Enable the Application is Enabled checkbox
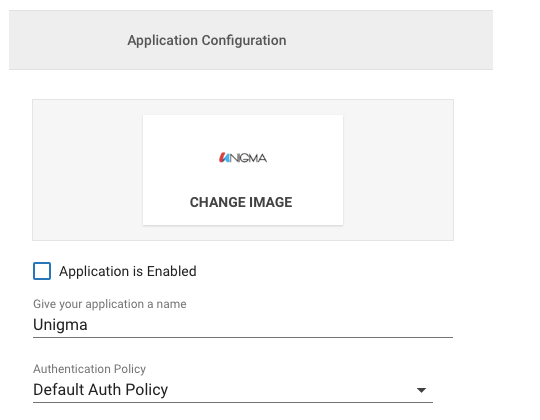The width and height of the screenshot is (540, 420). 42,271
